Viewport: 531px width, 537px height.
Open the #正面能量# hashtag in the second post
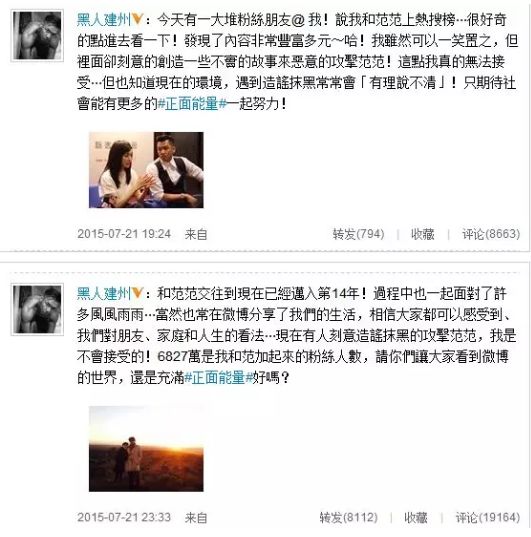(219, 378)
